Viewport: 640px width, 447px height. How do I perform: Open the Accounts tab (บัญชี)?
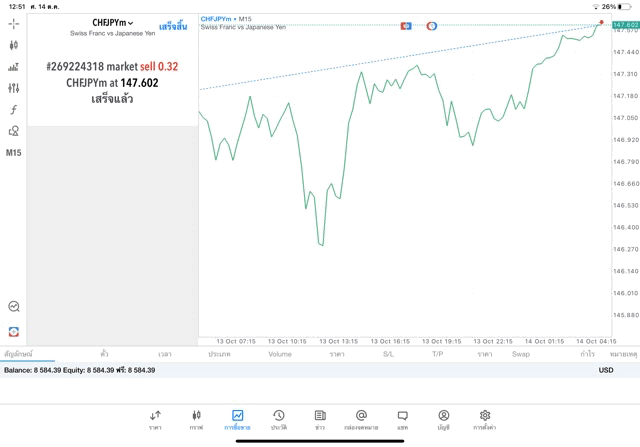tap(444, 420)
